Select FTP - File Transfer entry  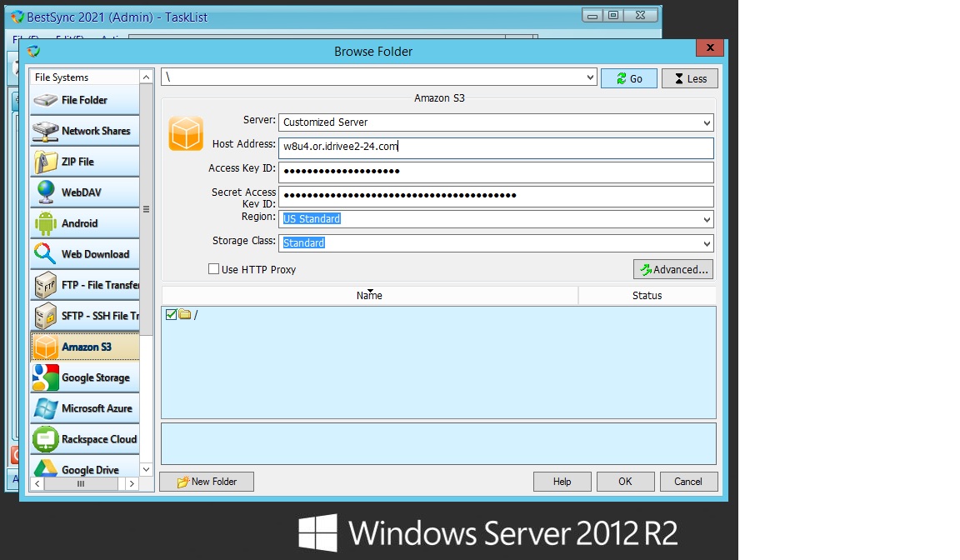pyautogui.click(x=85, y=285)
